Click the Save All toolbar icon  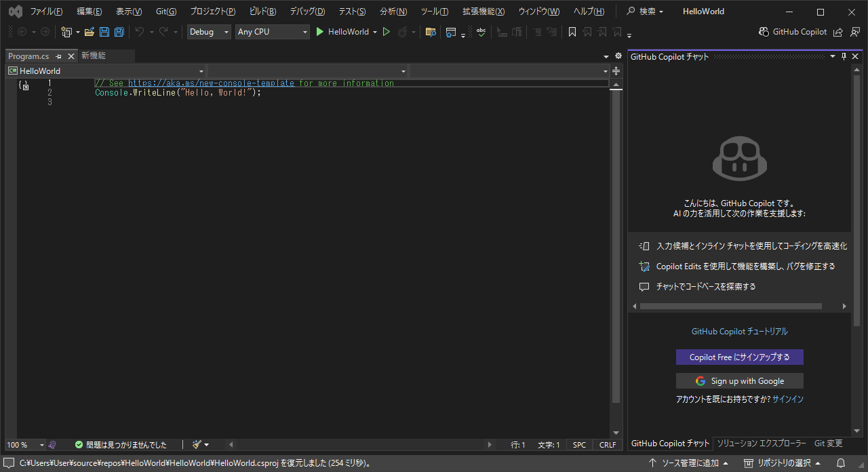pyautogui.click(x=119, y=32)
